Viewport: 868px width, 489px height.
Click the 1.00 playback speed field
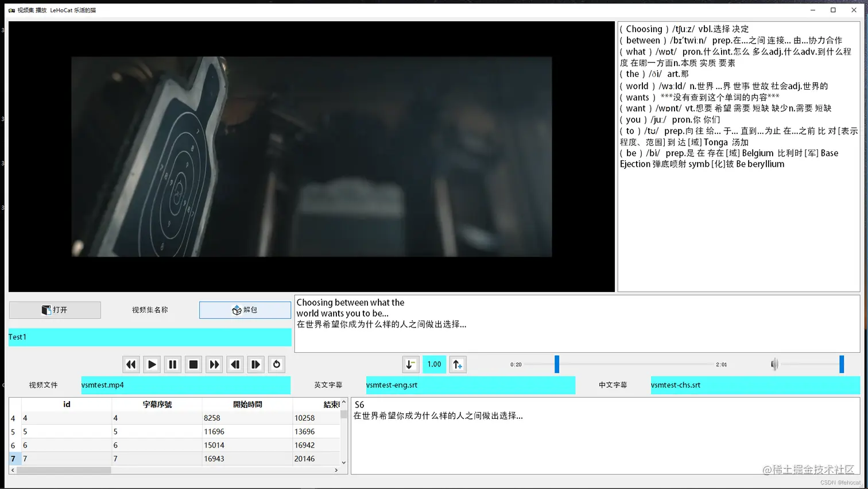434,364
